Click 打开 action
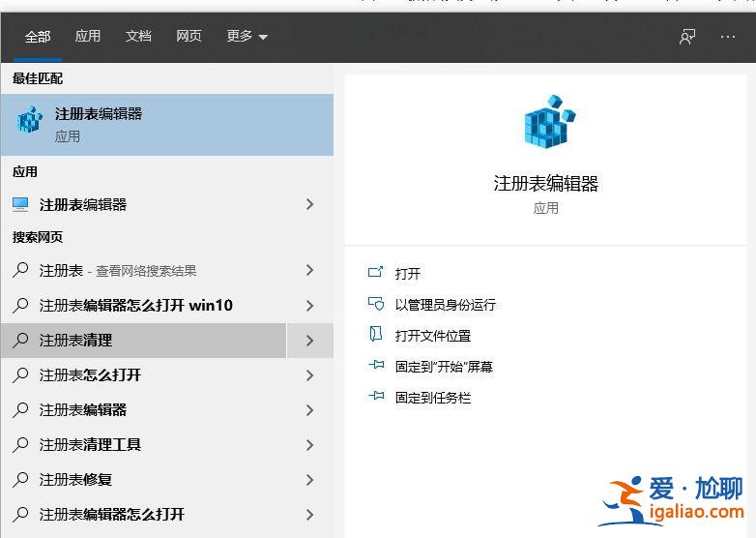The image size is (756, 538). (408, 274)
